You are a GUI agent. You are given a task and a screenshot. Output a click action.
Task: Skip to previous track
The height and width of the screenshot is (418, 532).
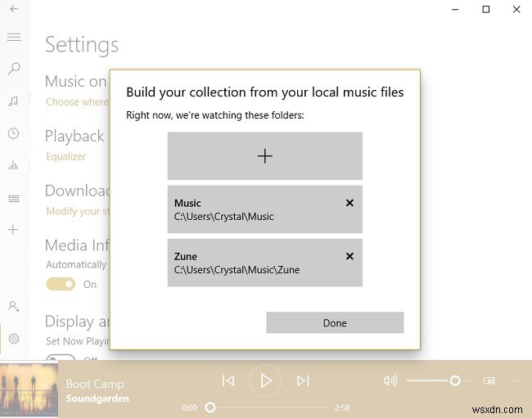[228, 380]
